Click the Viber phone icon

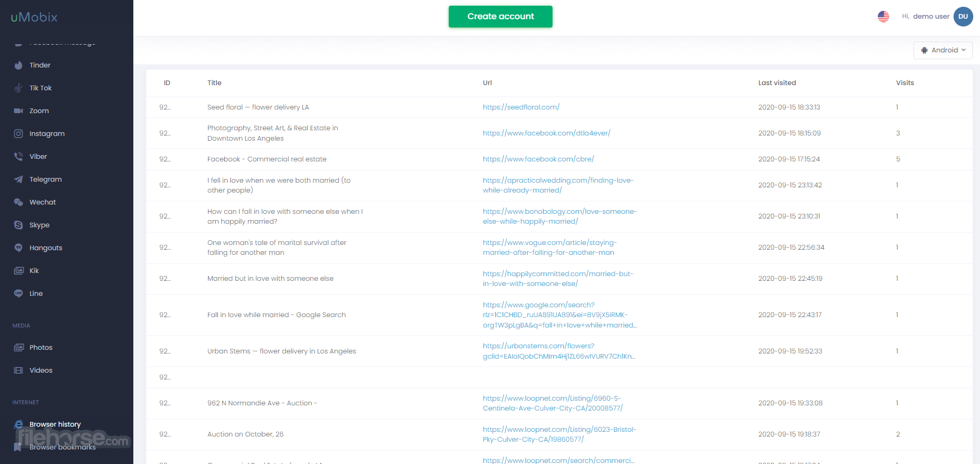[x=19, y=157]
